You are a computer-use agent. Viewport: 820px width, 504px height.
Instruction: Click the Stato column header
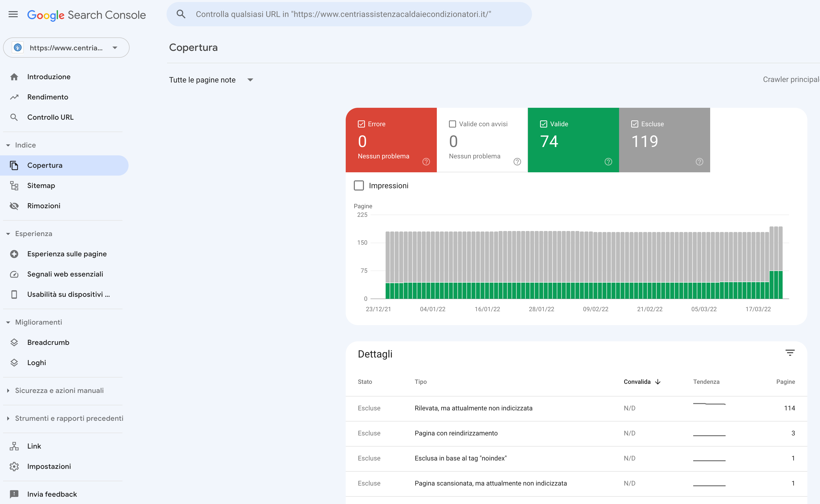tap(365, 382)
